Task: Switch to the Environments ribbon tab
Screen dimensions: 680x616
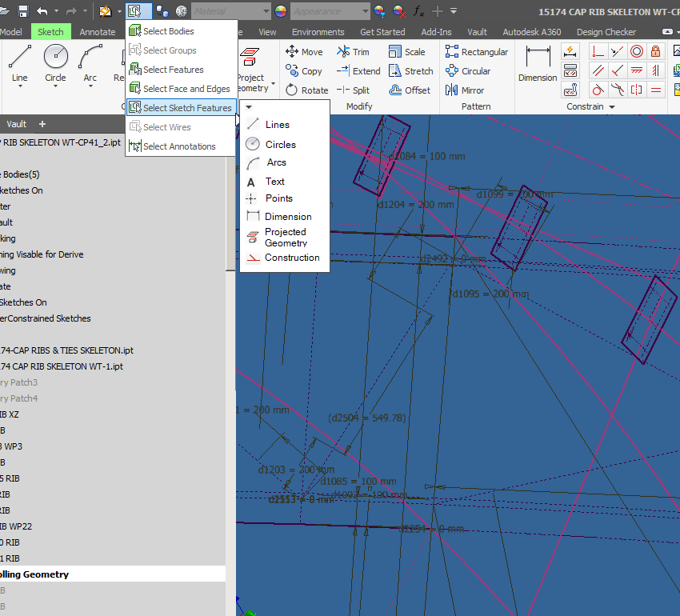Action: (x=318, y=32)
